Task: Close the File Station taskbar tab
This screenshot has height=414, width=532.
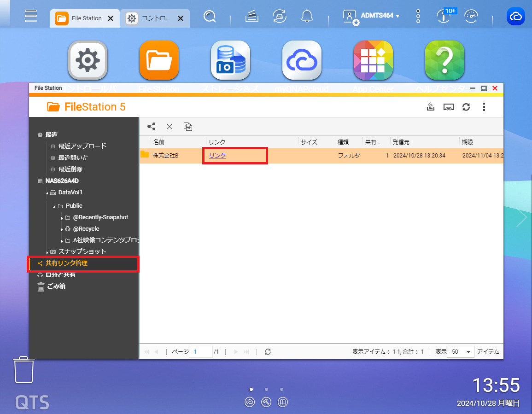Action: [x=111, y=18]
